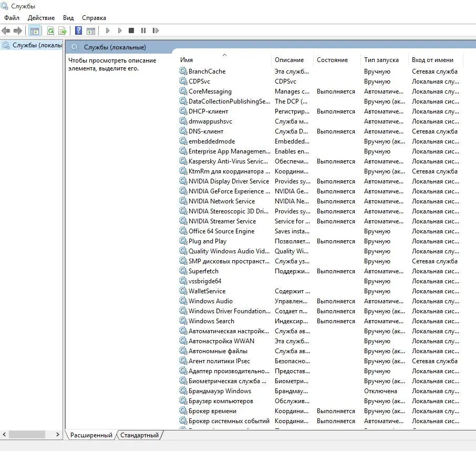Select Браузер компьютеров service
476x451 pixels.
(221, 401)
